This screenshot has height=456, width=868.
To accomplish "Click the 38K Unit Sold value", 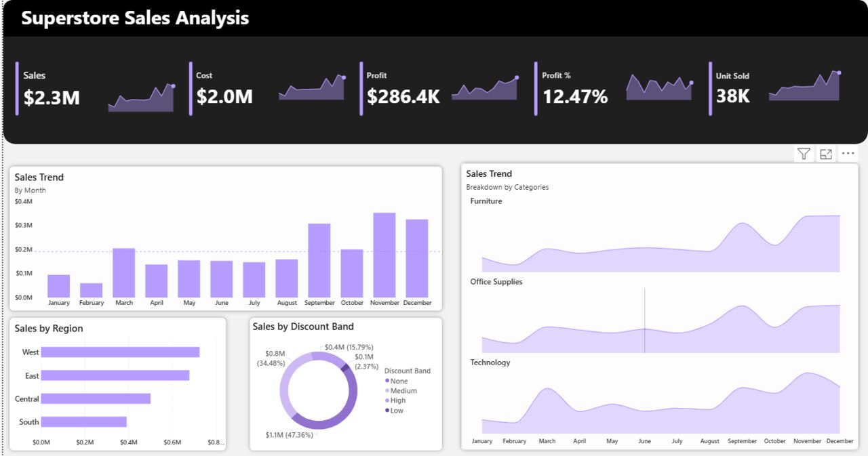I will tap(733, 96).
